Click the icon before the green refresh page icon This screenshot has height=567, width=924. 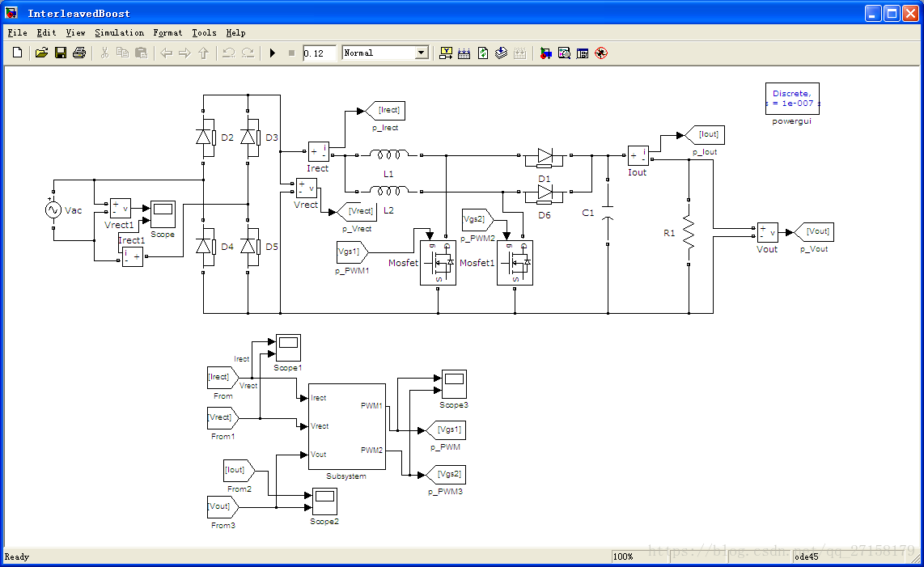[x=464, y=53]
